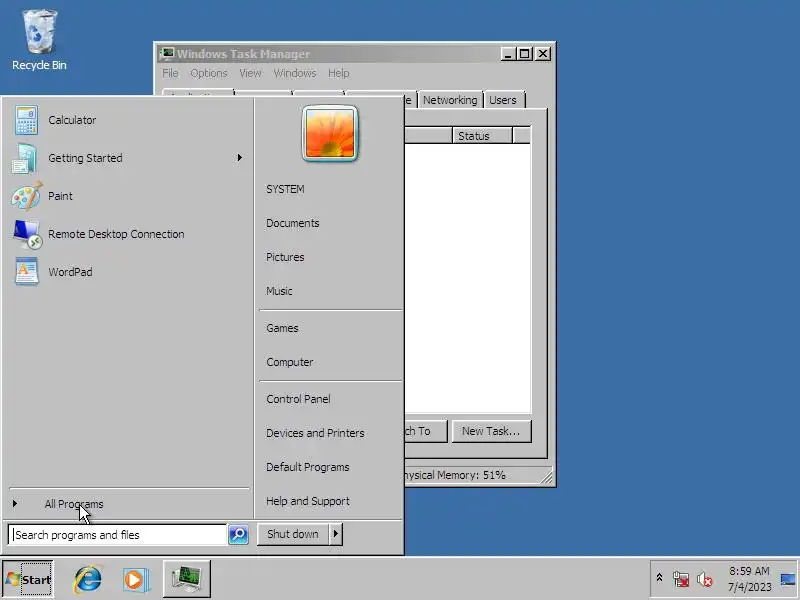Click the search magnifier icon
This screenshot has height=600, width=800.
pos(238,535)
